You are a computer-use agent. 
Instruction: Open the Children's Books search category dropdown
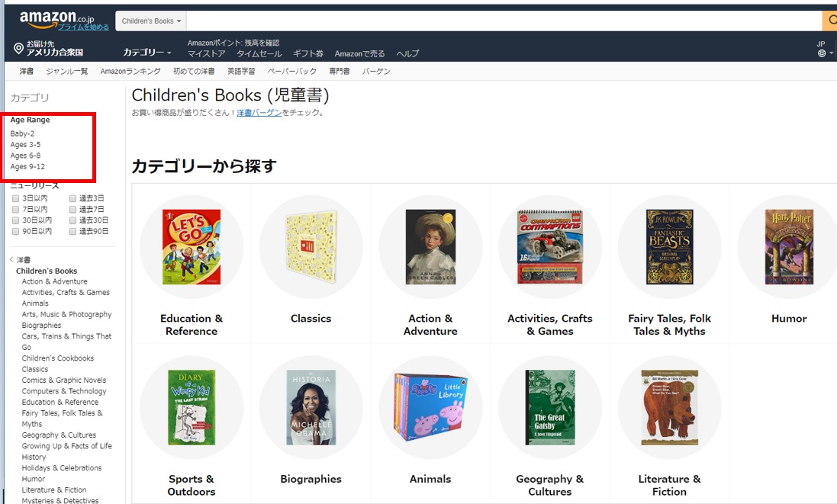(151, 21)
